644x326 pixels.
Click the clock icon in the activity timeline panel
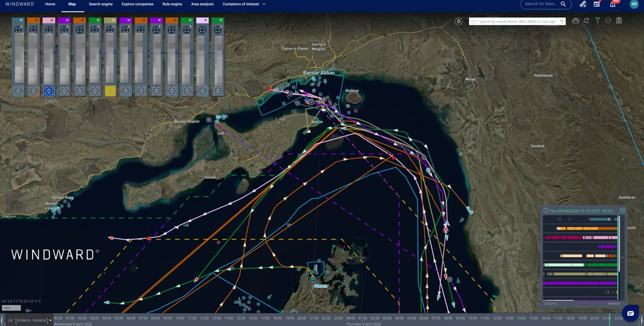tap(546, 211)
